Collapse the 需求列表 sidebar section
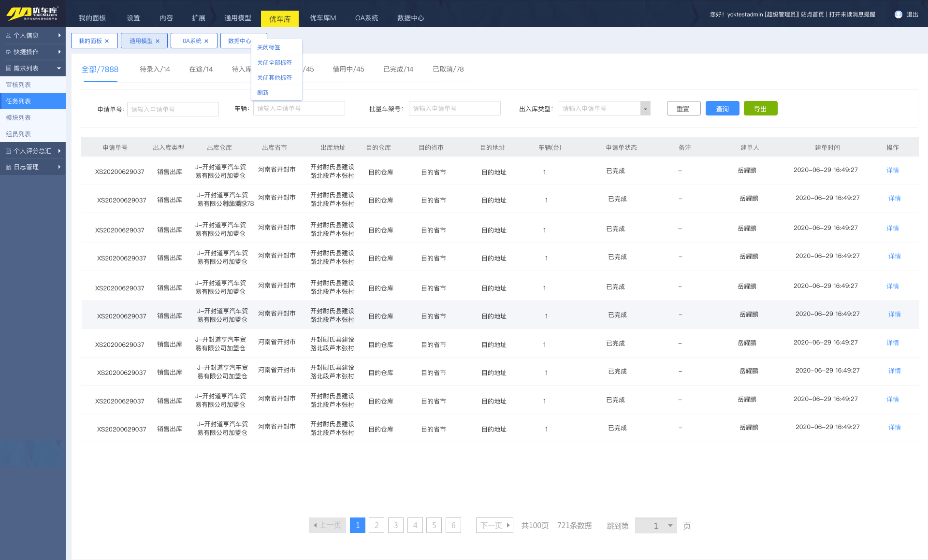This screenshot has height=560, width=928. click(x=59, y=68)
